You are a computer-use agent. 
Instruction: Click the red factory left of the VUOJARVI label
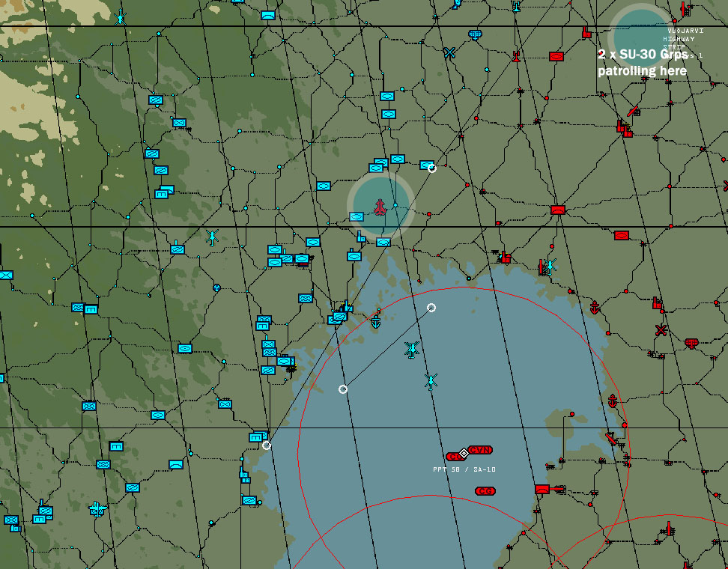(x=587, y=32)
